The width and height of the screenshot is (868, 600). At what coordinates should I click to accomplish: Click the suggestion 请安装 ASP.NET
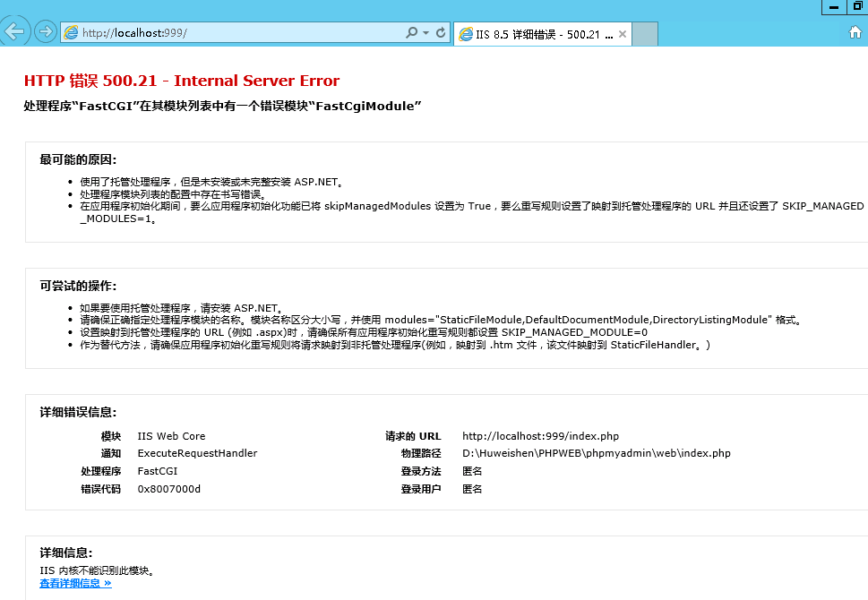click(182, 308)
